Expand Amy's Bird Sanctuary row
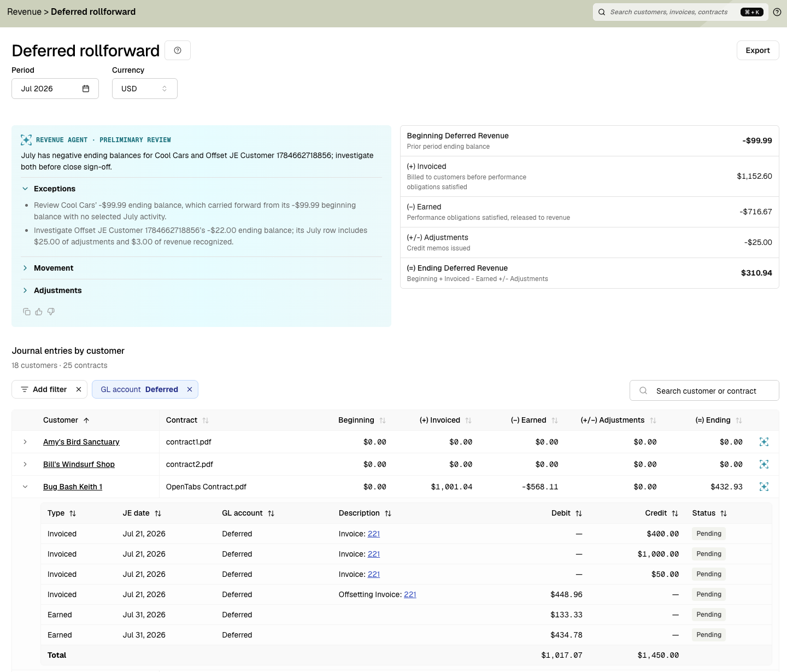 [x=25, y=442]
